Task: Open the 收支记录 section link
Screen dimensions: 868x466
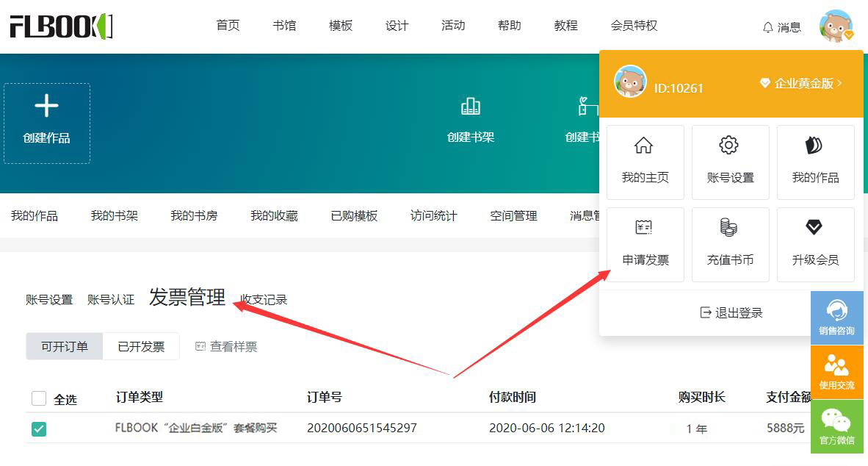Action: click(x=264, y=300)
